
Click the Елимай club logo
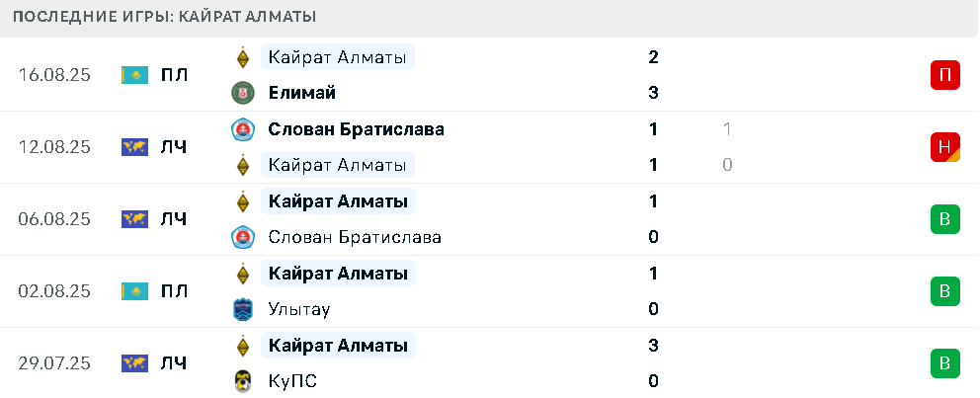point(242,93)
